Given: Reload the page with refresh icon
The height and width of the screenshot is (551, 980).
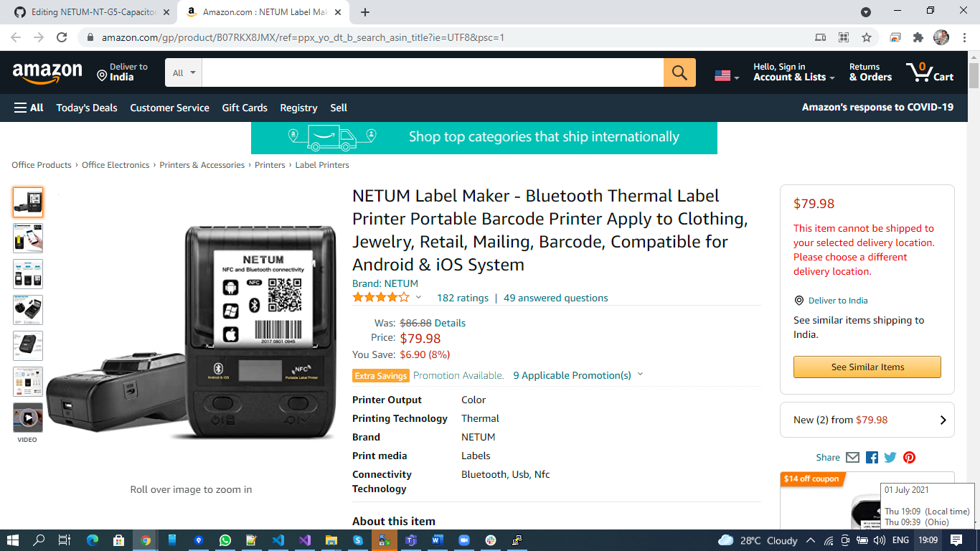Looking at the screenshot, I should pyautogui.click(x=62, y=37).
